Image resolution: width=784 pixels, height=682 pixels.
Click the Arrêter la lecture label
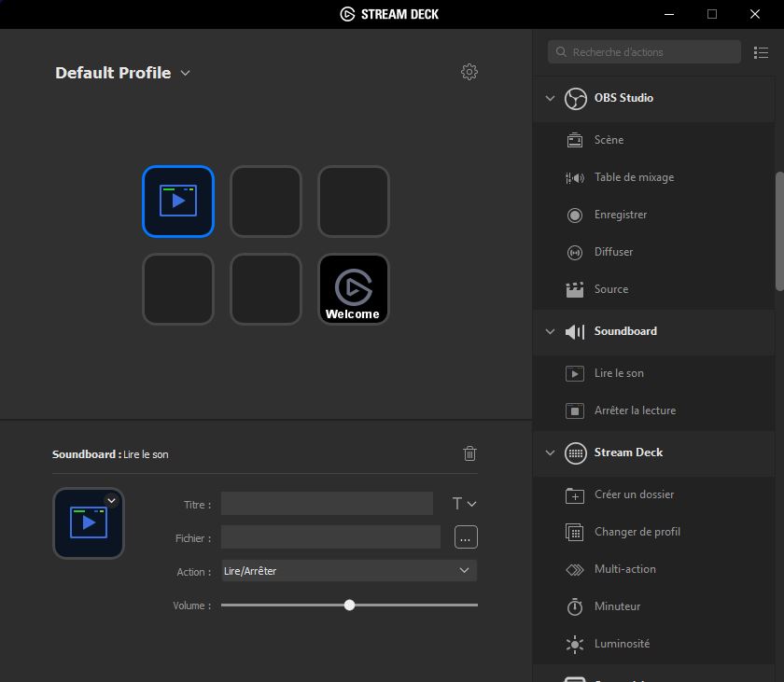[x=635, y=411]
